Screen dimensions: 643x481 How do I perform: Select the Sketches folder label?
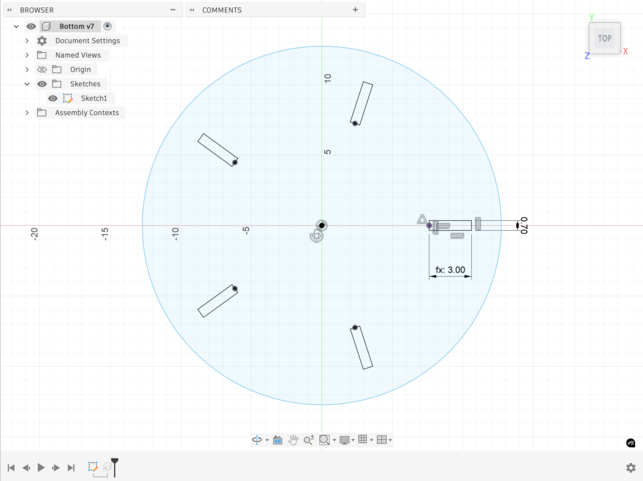click(x=85, y=84)
